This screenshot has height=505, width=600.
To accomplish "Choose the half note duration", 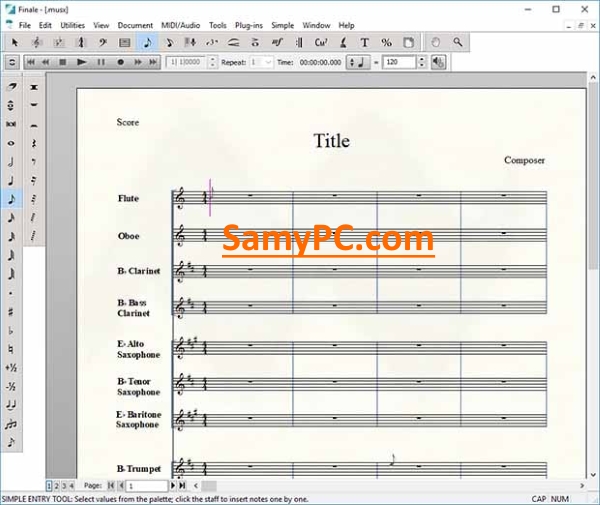I will [11, 162].
